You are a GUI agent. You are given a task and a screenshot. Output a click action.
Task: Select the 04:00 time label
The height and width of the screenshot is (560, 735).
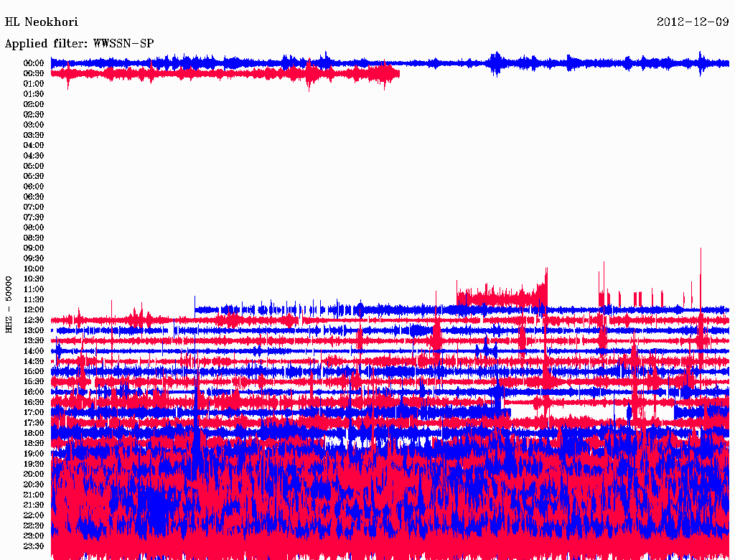tap(34, 146)
